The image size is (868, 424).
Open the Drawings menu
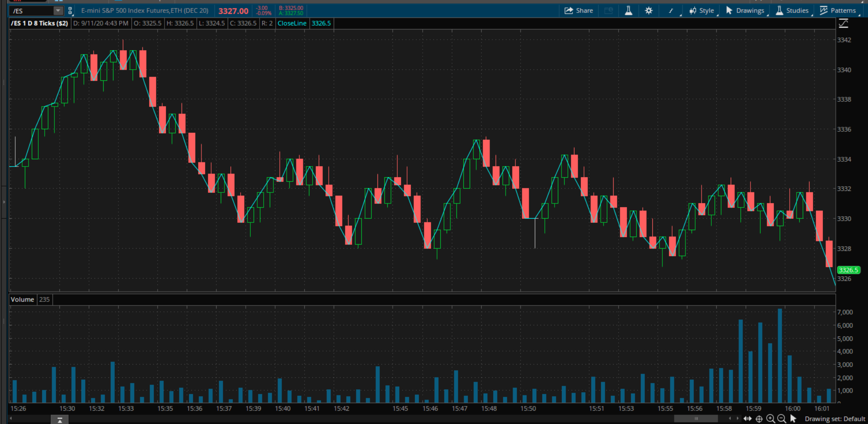point(745,11)
